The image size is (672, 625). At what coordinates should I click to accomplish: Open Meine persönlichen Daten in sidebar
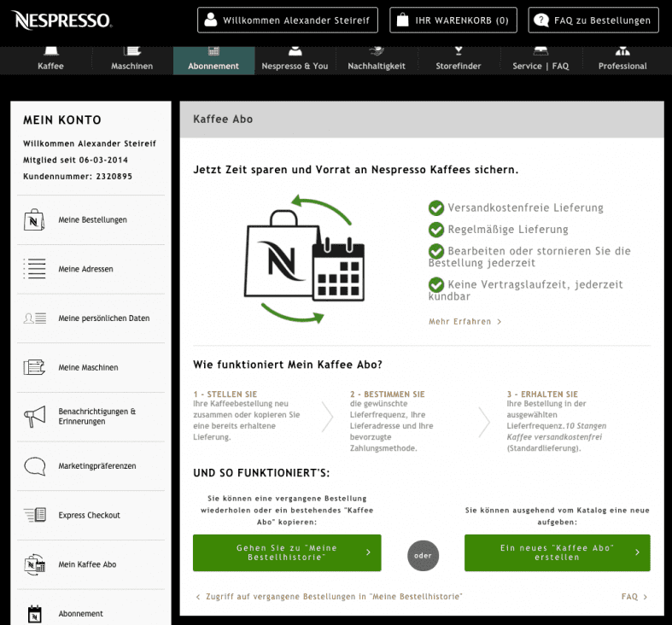pos(91,318)
